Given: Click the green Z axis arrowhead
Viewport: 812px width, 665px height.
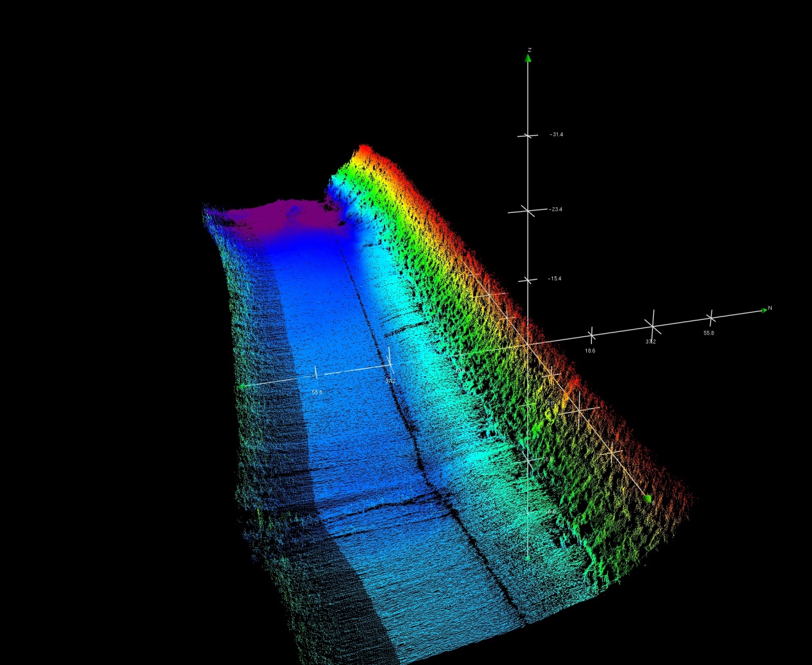Looking at the screenshot, I should (528, 59).
